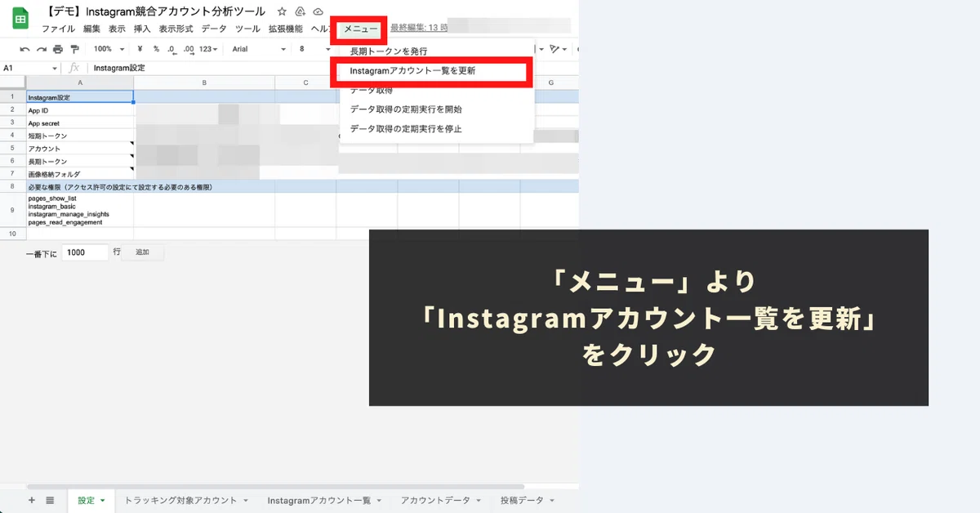Open the ファイル menu
Screen dimensions: 980x513
pyautogui.click(x=58, y=29)
